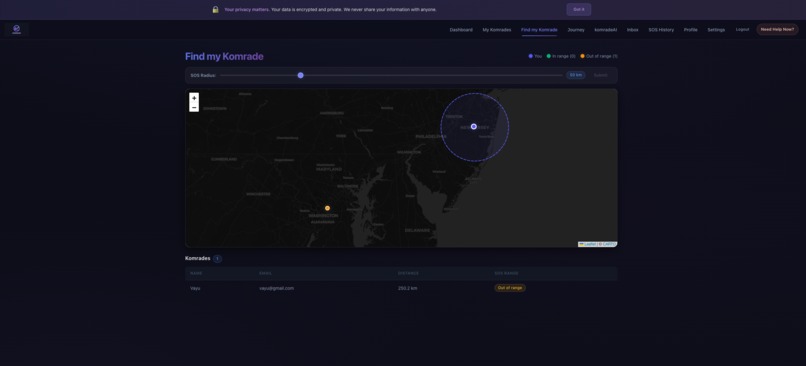This screenshot has width=806, height=366.
Task: Click the 'In range (0)' legend entry
Action: pos(561,56)
